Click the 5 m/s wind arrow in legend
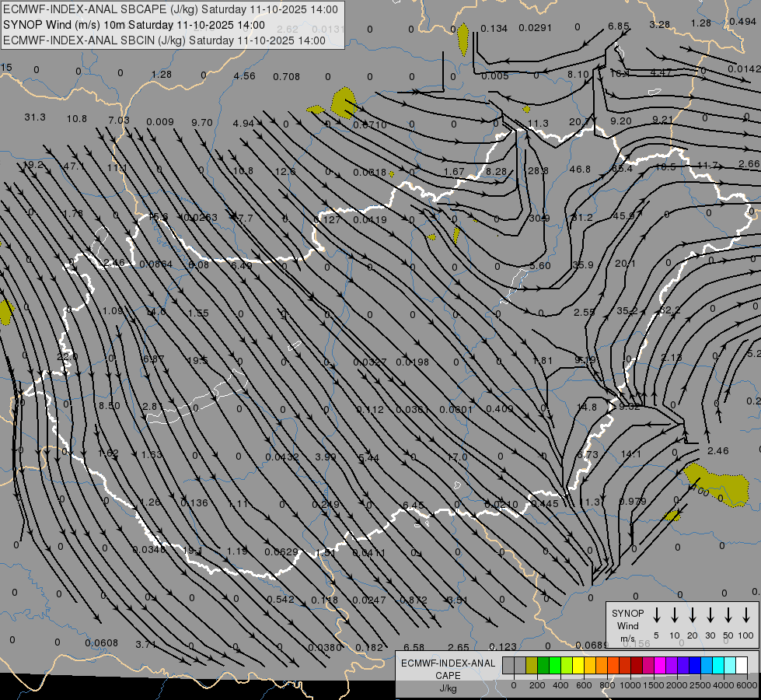 click(657, 615)
